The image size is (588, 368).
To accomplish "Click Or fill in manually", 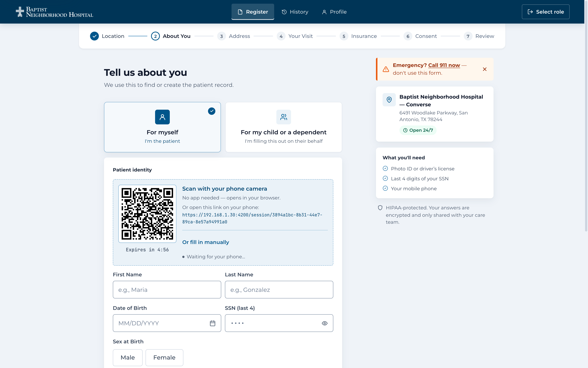I will 206,242.
